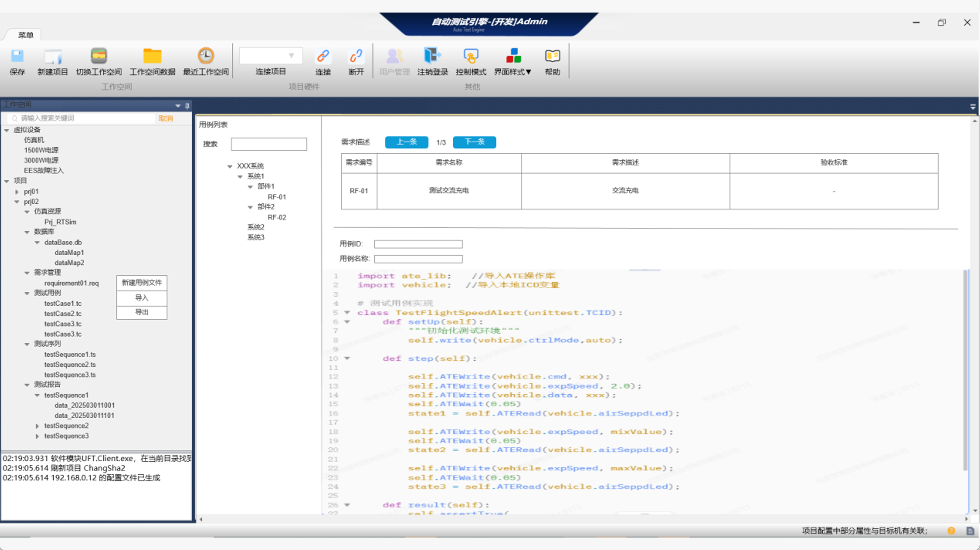Click the 连接 link icon
Viewport: 980px width, 550px height.
tap(323, 56)
